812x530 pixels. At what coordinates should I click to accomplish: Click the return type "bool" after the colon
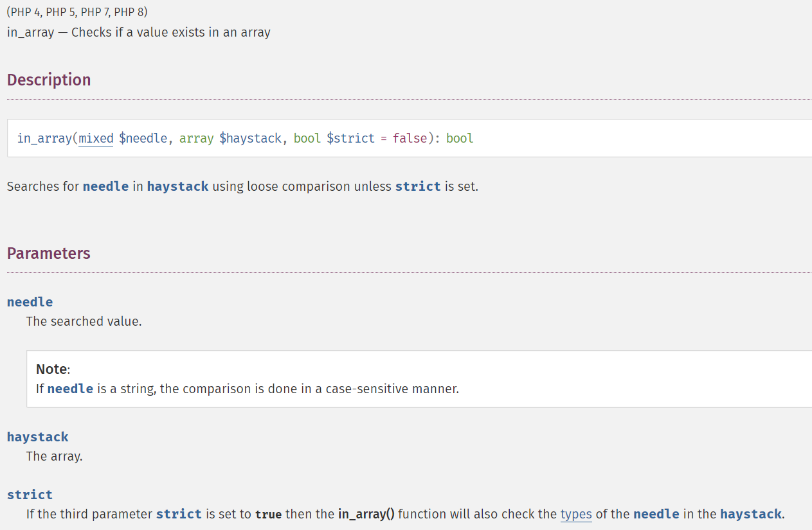[460, 138]
